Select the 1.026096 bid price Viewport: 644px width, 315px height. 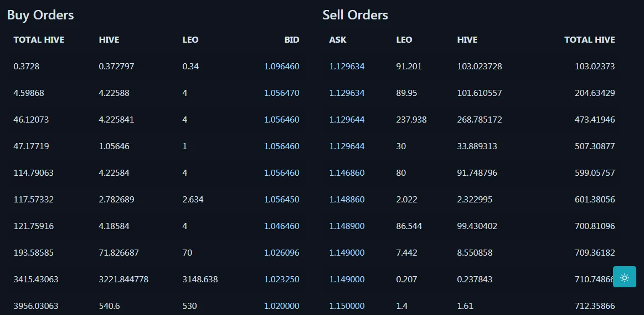(282, 252)
